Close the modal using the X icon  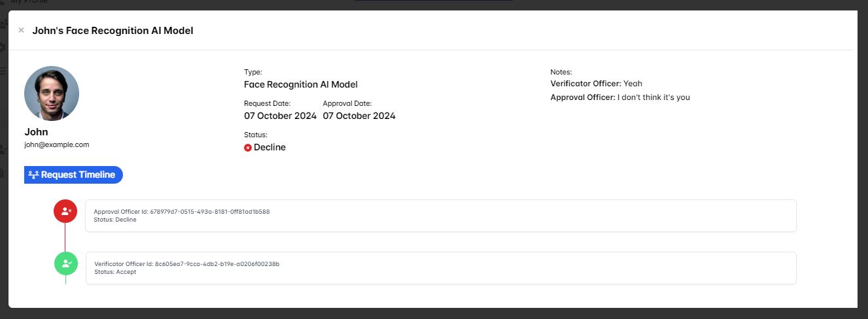click(21, 30)
